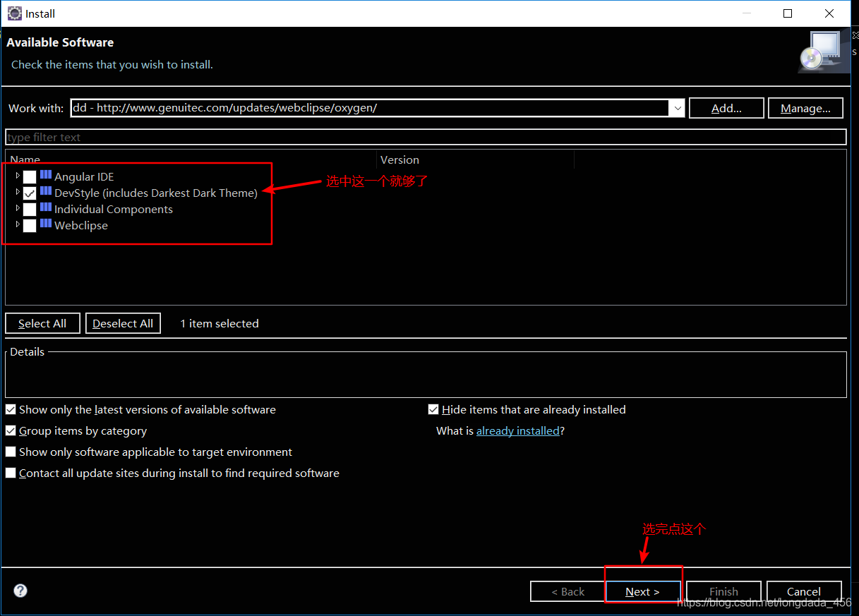
Task: Click Deselect All button
Action: pyautogui.click(x=123, y=323)
